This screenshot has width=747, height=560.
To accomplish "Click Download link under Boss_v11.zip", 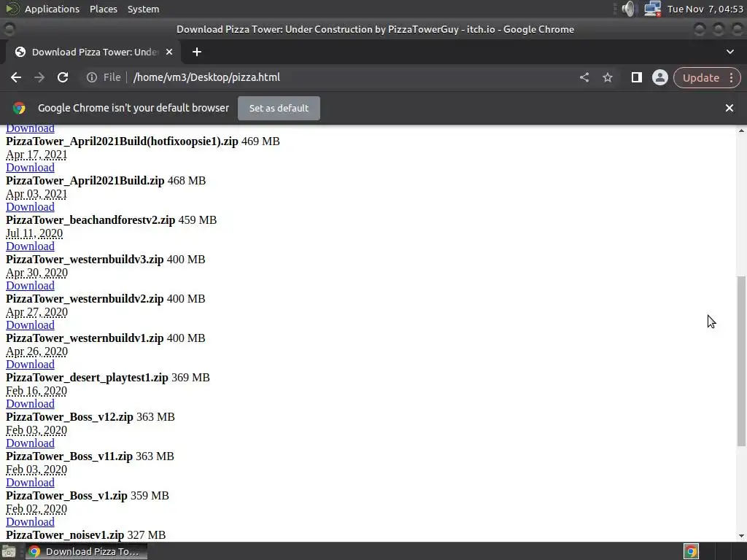I will [x=30, y=483].
